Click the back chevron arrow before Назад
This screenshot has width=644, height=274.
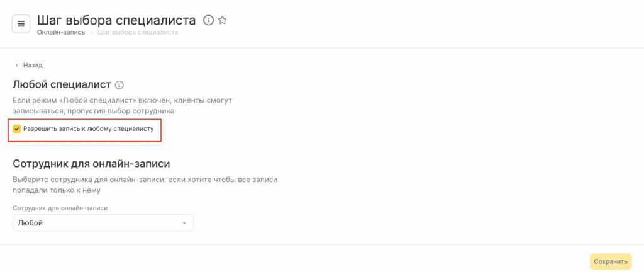click(17, 65)
